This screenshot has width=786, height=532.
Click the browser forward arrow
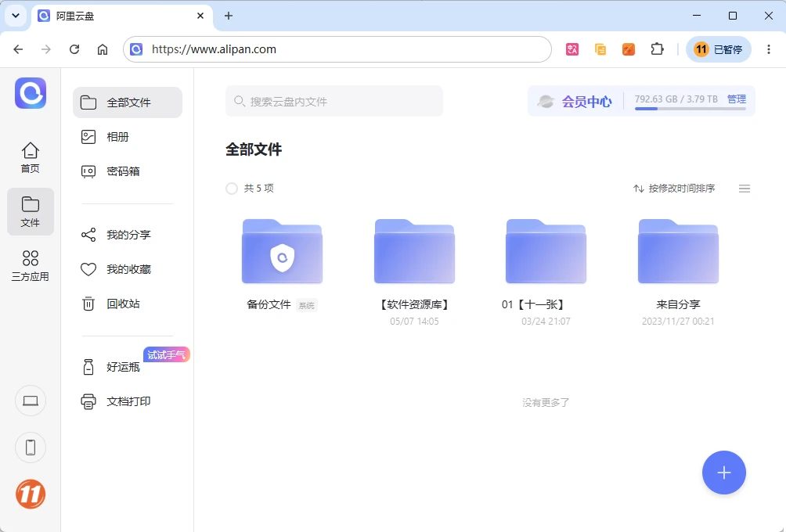point(46,49)
